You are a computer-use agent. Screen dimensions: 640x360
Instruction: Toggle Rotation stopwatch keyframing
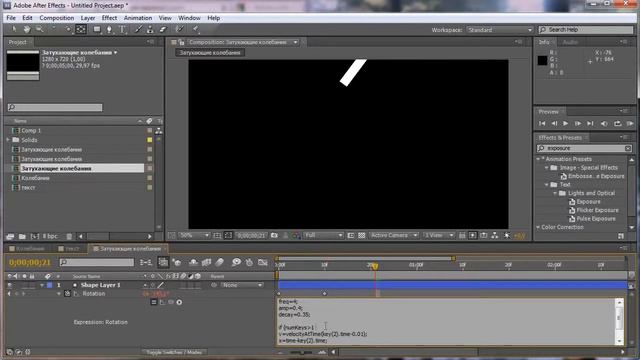tap(67, 294)
